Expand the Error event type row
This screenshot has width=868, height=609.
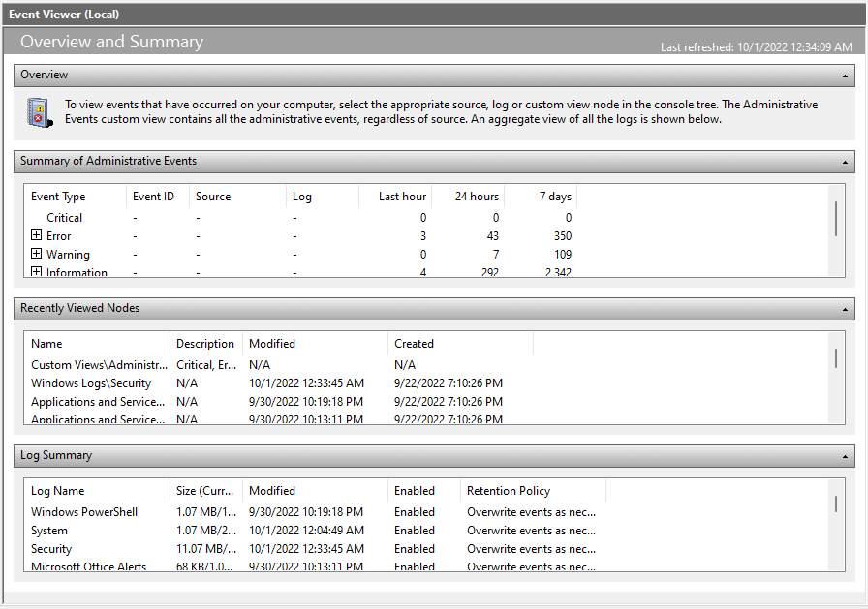coord(36,235)
